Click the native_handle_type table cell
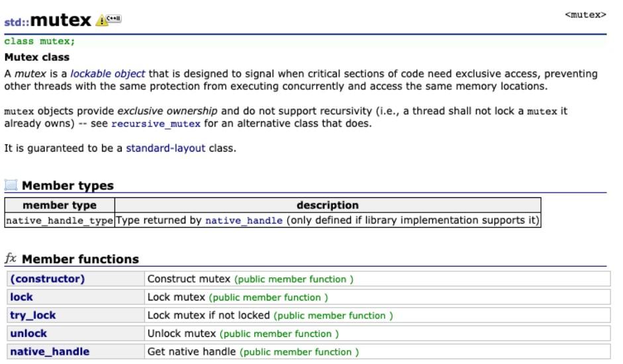Viewport: 623px width, 364px height. pyautogui.click(x=60, y=220)
